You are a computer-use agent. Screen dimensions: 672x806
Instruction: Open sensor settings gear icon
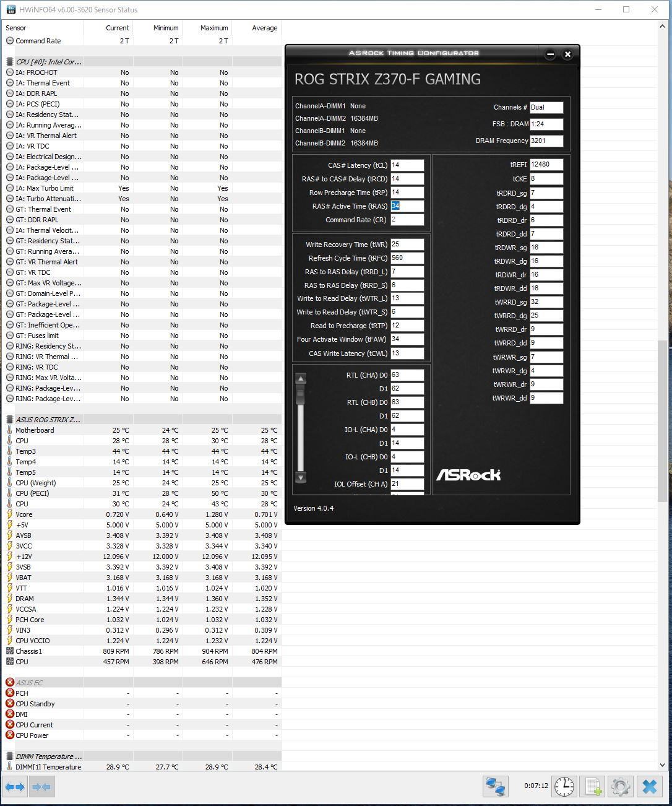click(620, 786)
